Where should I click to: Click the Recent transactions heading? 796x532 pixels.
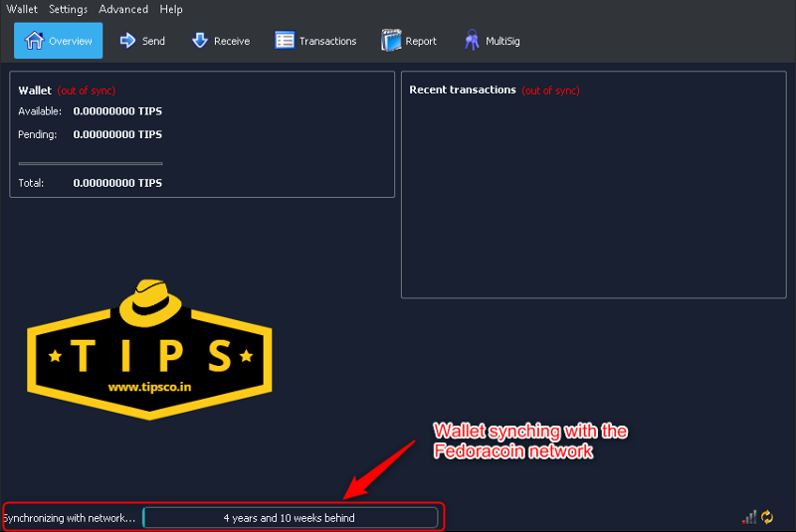(x=463, y=89)
